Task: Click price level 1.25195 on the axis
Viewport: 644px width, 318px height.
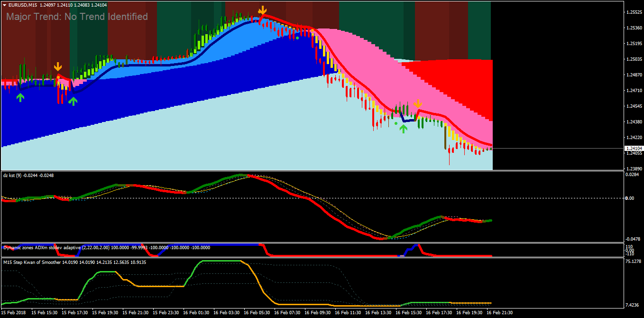Action: coord(634,43)
